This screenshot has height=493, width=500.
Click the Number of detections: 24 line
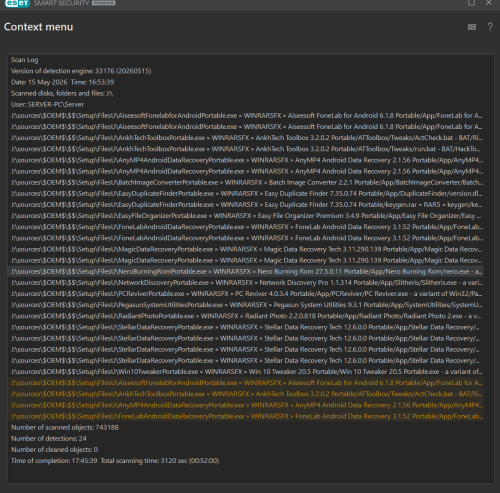(x=49, y=439)
